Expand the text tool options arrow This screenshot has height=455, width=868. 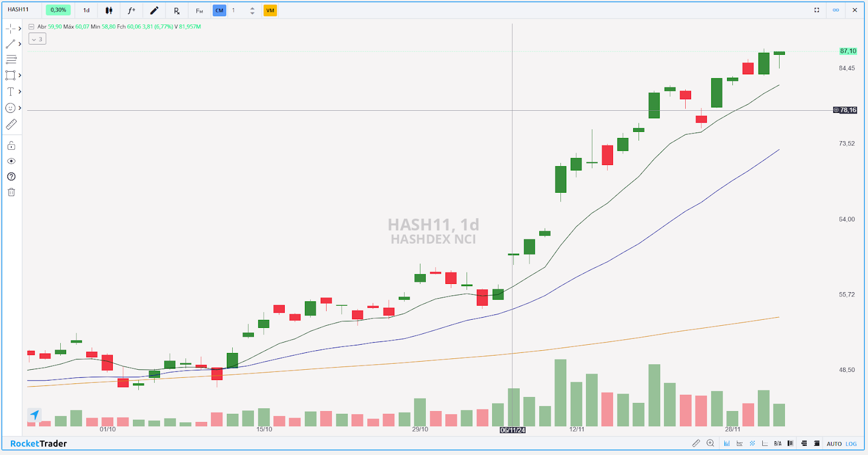pyautogui.click(x=20, y=91)
